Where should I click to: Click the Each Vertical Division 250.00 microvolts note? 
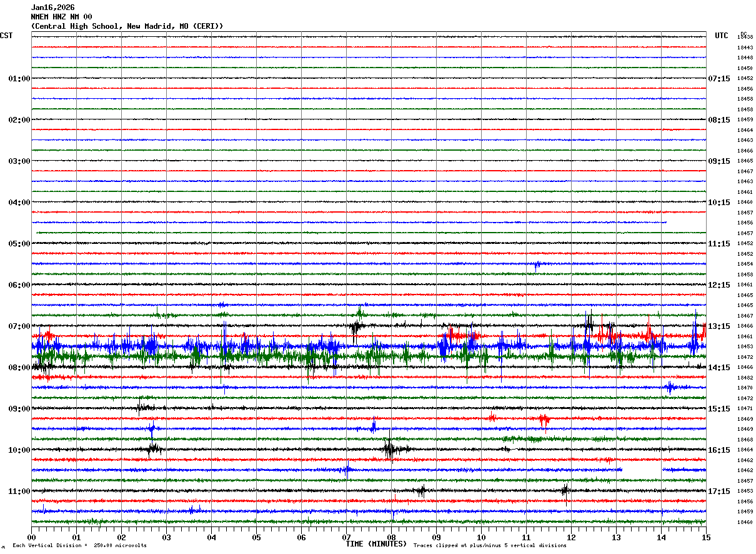pyautogui.click(x=80, y=546)
